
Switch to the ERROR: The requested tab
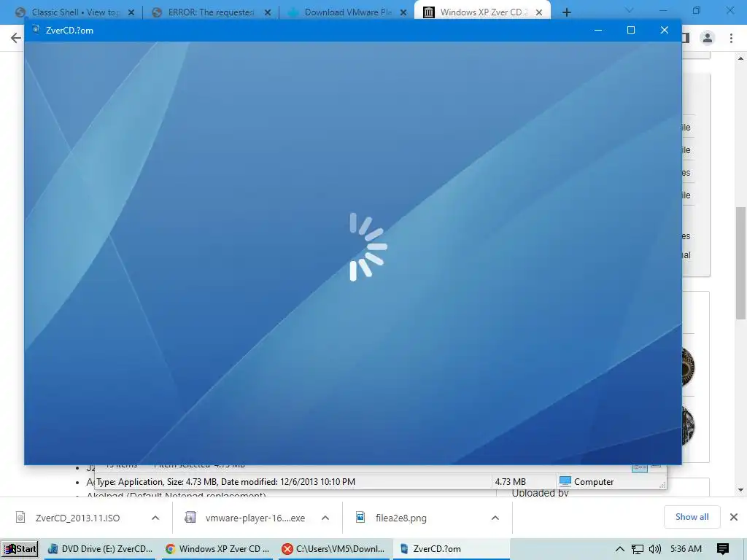[211, 12]
